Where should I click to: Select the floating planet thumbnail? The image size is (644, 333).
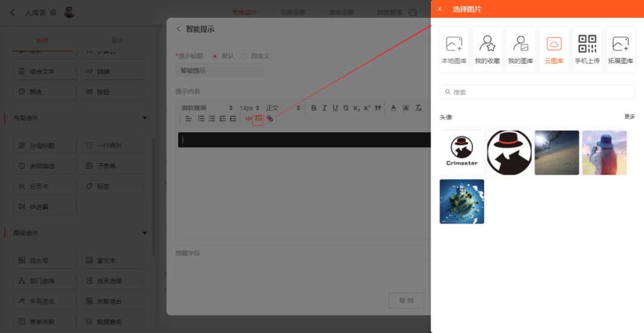[x=462, y=201]
